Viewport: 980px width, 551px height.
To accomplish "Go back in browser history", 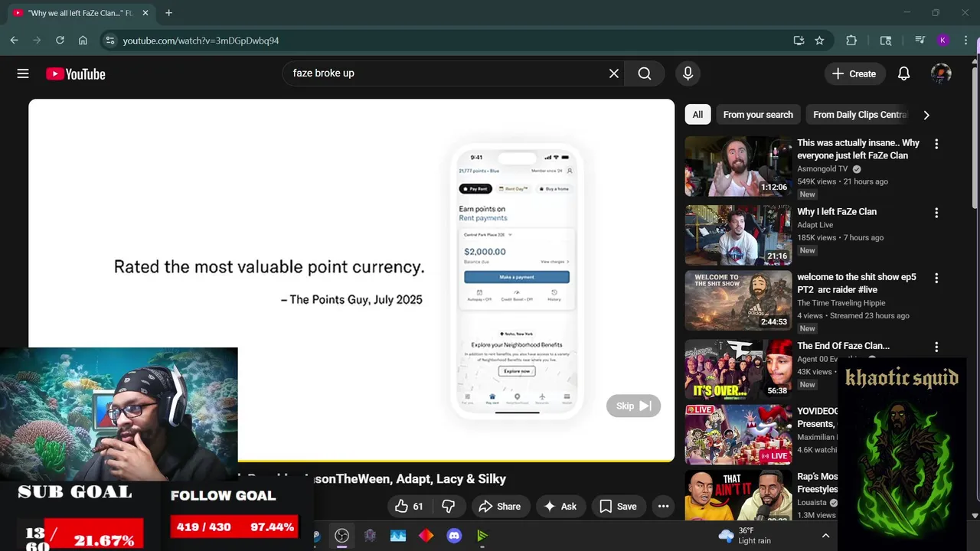I will (15, 41).
